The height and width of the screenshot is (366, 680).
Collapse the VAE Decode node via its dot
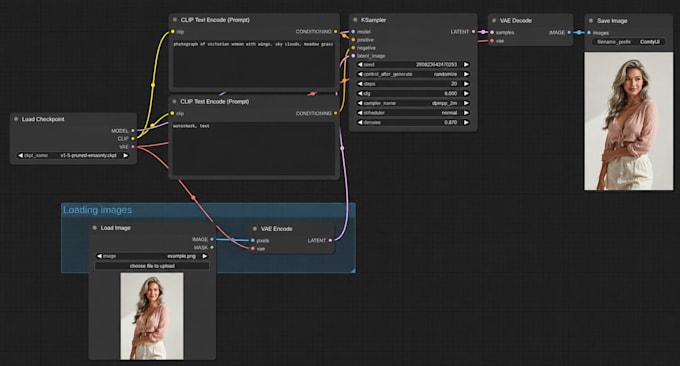click(494, 20)
